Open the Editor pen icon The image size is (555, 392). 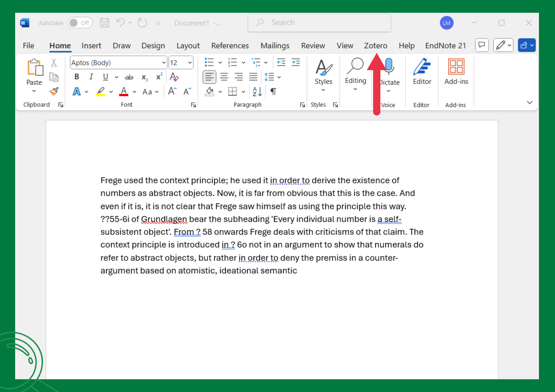click(422, 67)
